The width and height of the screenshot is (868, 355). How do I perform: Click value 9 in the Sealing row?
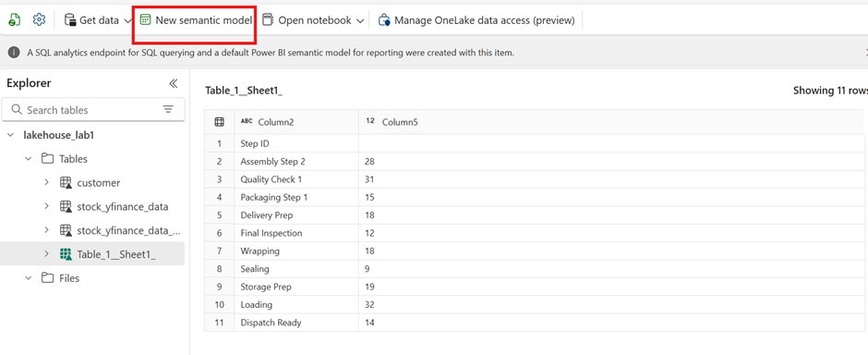pyautogui.click(x=368, y=269)
